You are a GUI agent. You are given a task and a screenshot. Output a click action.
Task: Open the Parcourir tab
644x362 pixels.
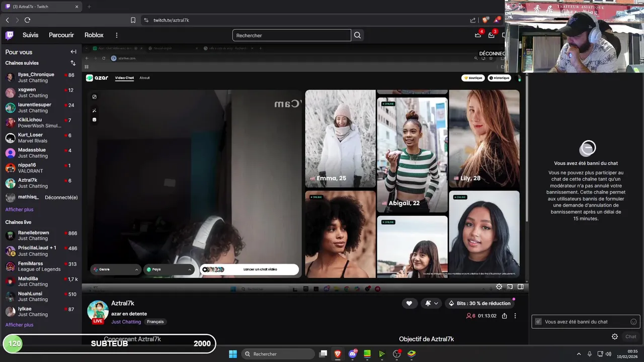tap(61, 35)
